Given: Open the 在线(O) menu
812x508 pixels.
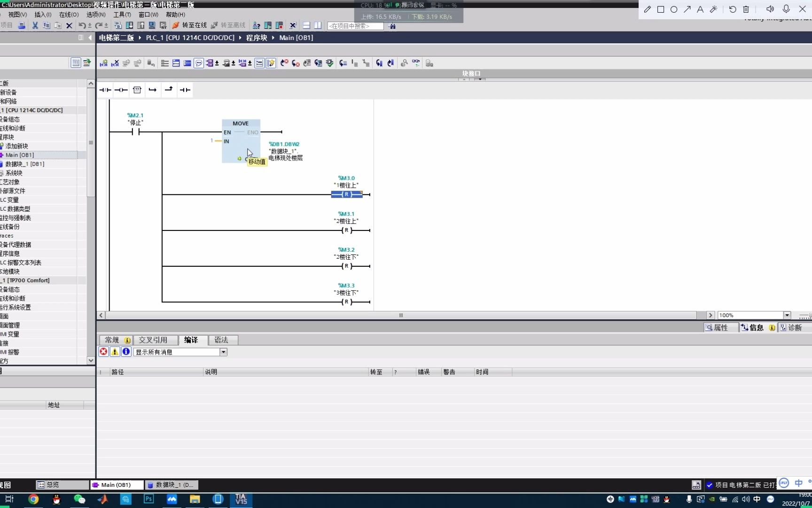Looking at the screenshot, I should pos(69,15).
